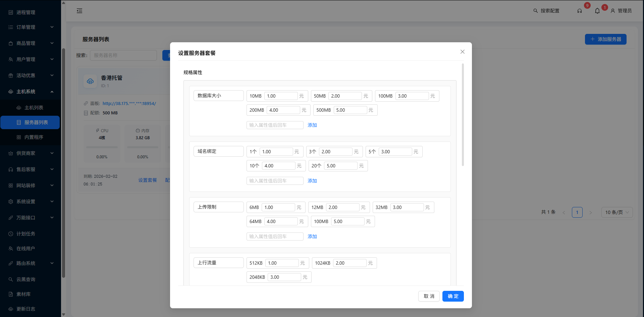This screenshot has width=644, height=317.
Task: Focus the 10MB price input field
Action: click(281, 96)
